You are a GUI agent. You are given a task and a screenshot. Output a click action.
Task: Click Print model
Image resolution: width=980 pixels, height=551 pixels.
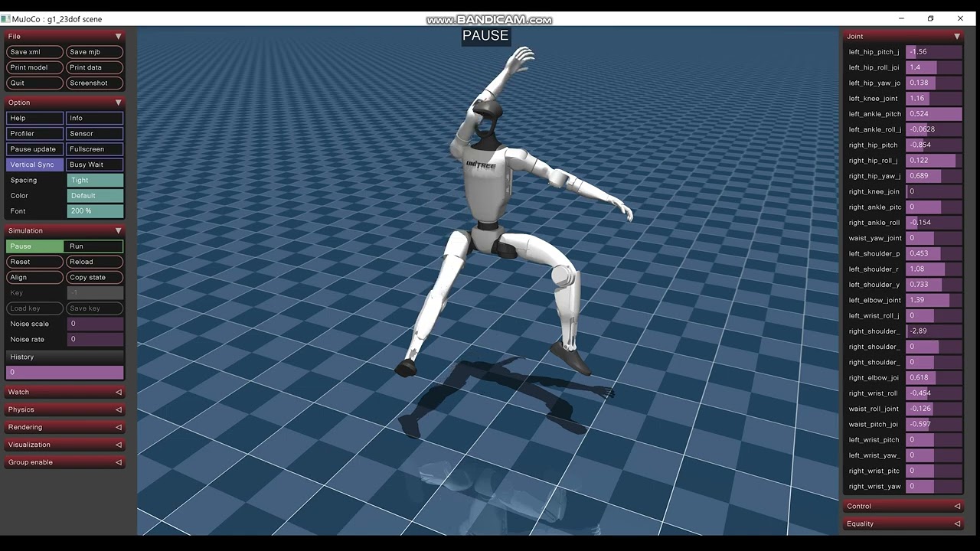click(x=34, y=67)
